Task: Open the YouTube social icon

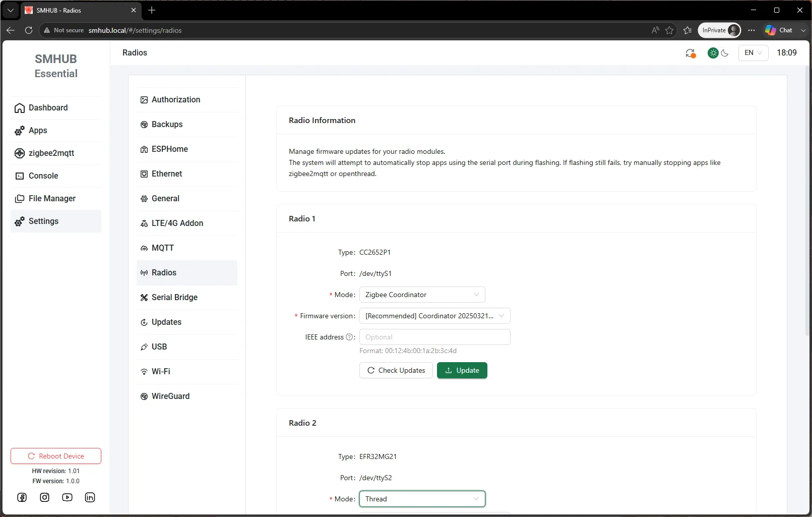Action: coord(67,497)
